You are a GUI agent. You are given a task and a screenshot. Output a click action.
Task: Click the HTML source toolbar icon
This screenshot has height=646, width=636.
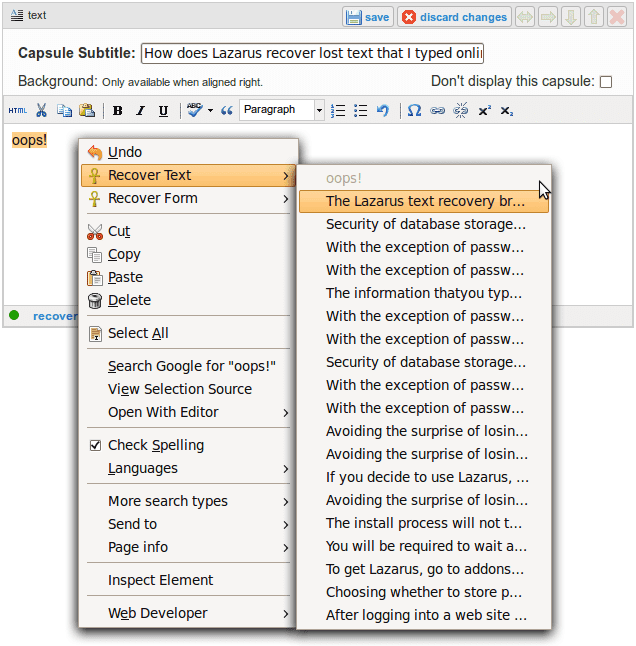click(x=17, y=110)
